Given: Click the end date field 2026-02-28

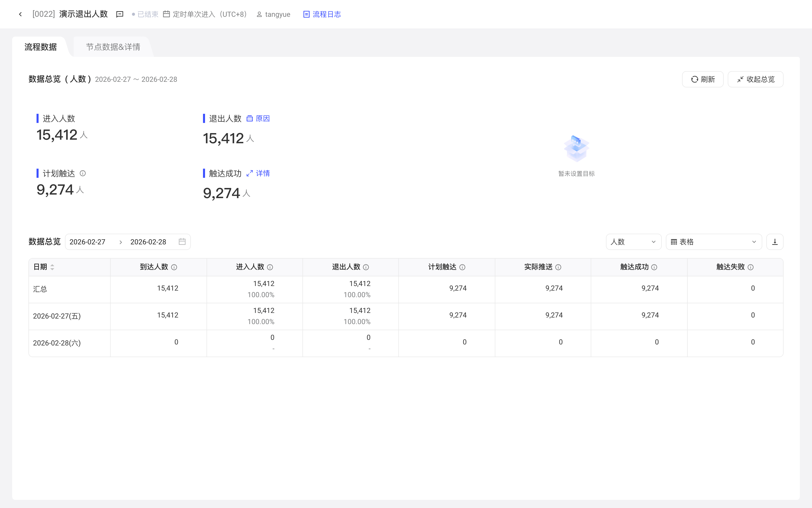Looking at the screenshot, I should click(148, 242).
